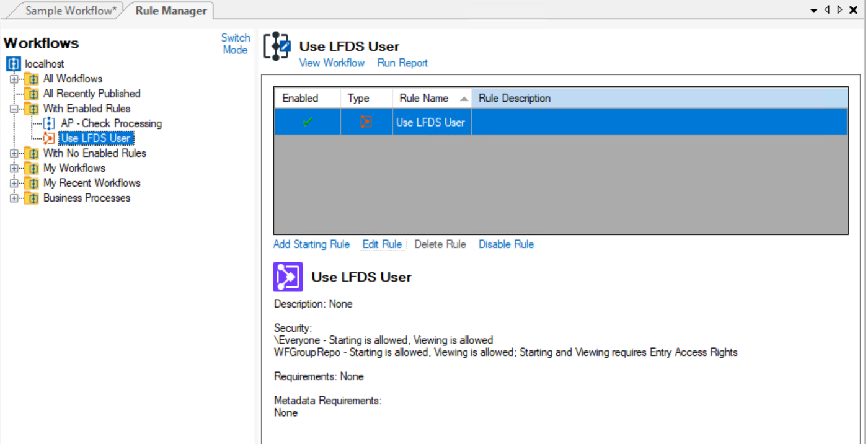
Task: Select the Rule Manager tab
Action: (170, 11)
